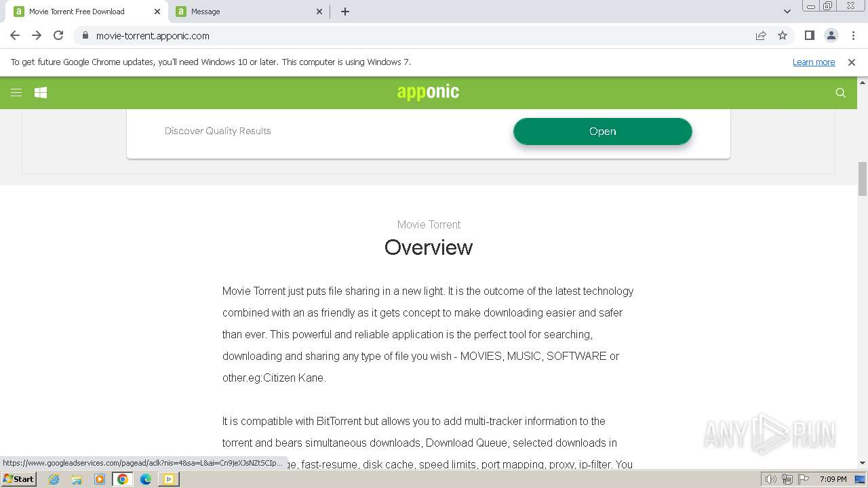Open media player taskbar icon

coord(100,479)
